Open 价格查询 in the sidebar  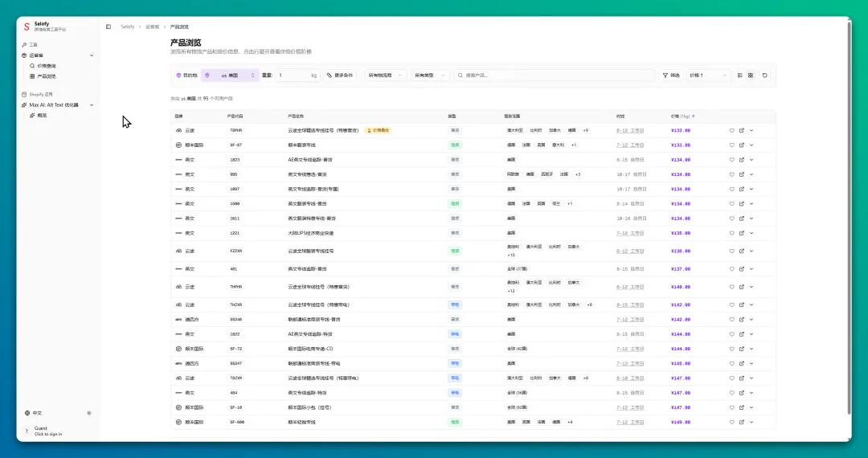[x=46, y=66]
